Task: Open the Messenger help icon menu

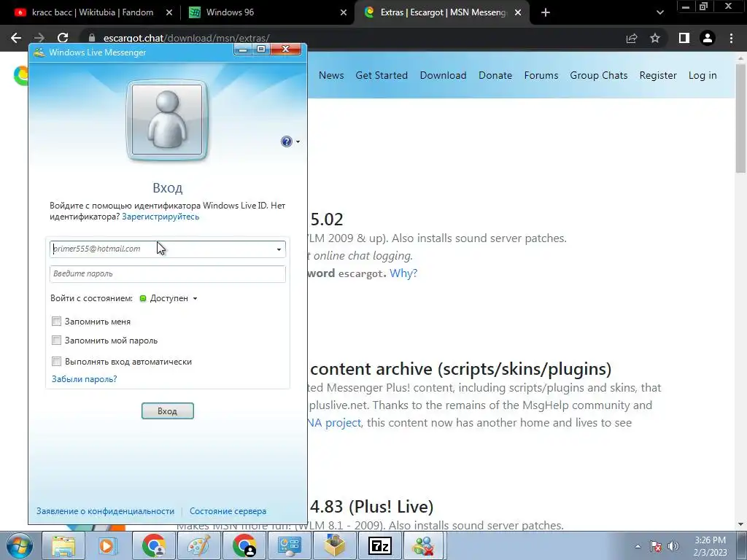Action: [x=286, y=141]
